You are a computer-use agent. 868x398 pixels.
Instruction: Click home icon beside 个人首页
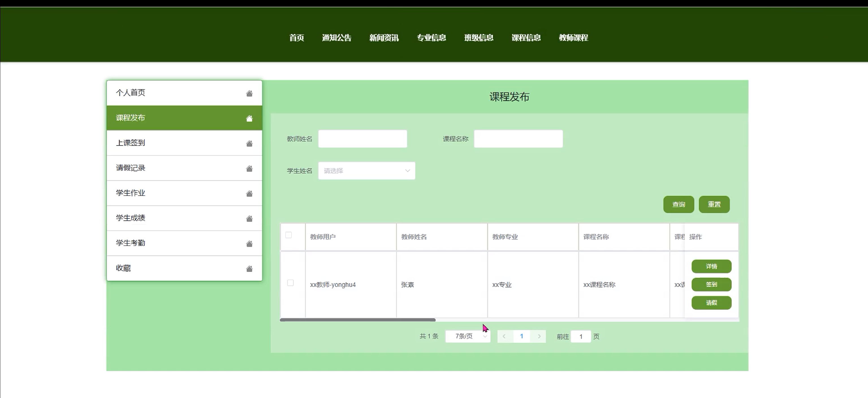click(x=249, y=93)
